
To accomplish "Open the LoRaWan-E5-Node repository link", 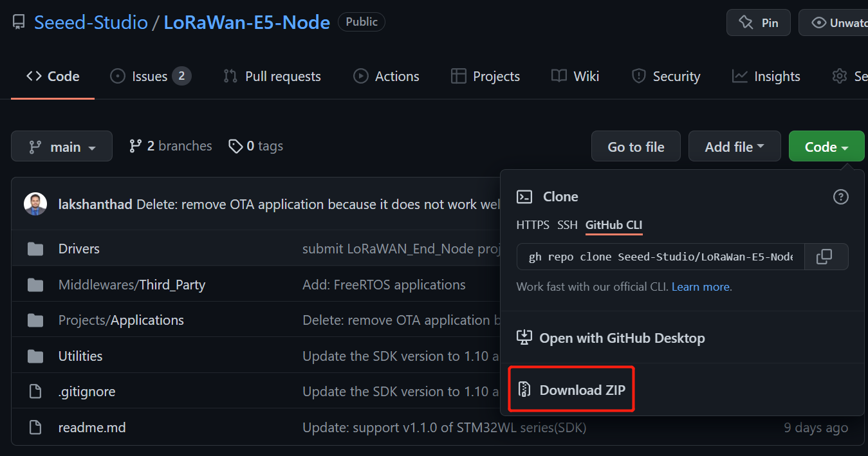I will tap(246, 23).
